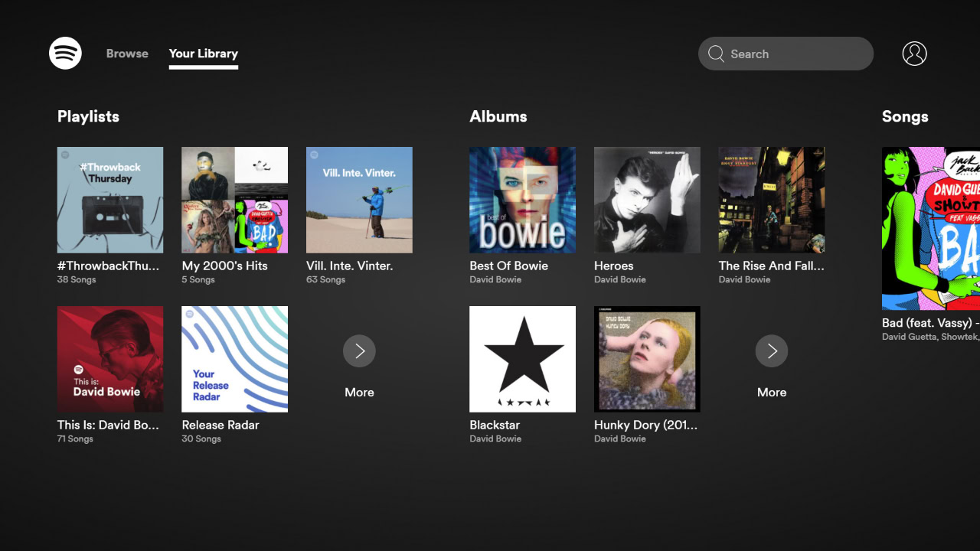
Task: Click David Bowie under Hunky Dory
Action: tap(620, 439)
